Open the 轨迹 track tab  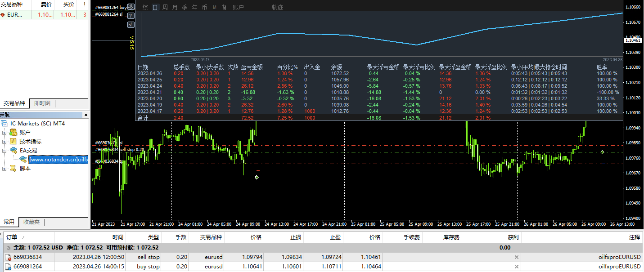point(278,8)
